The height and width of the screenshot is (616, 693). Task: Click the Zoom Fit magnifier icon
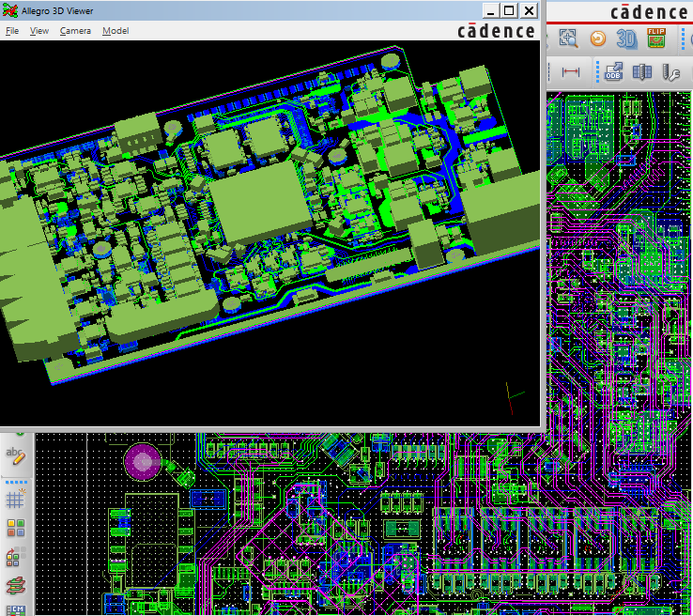tap(568, 38)
